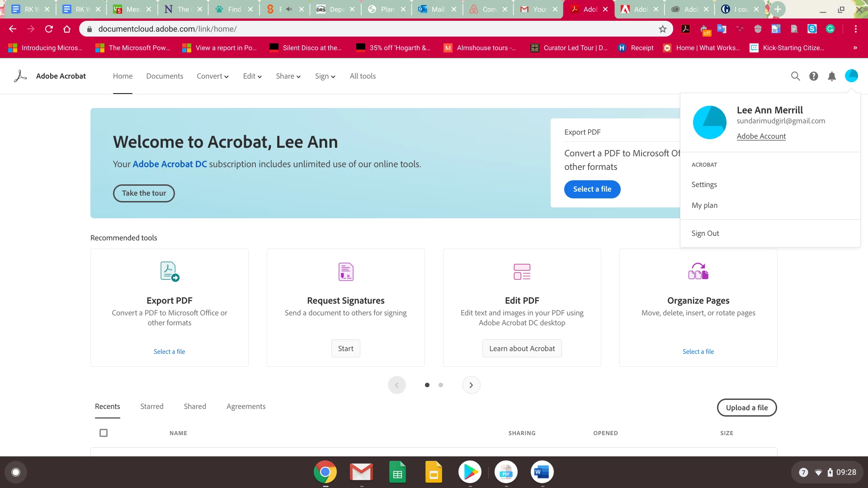Switch to the Starred tab
Image resolution: width=868 pixels, height=488 pixels.
click(152, 406)
